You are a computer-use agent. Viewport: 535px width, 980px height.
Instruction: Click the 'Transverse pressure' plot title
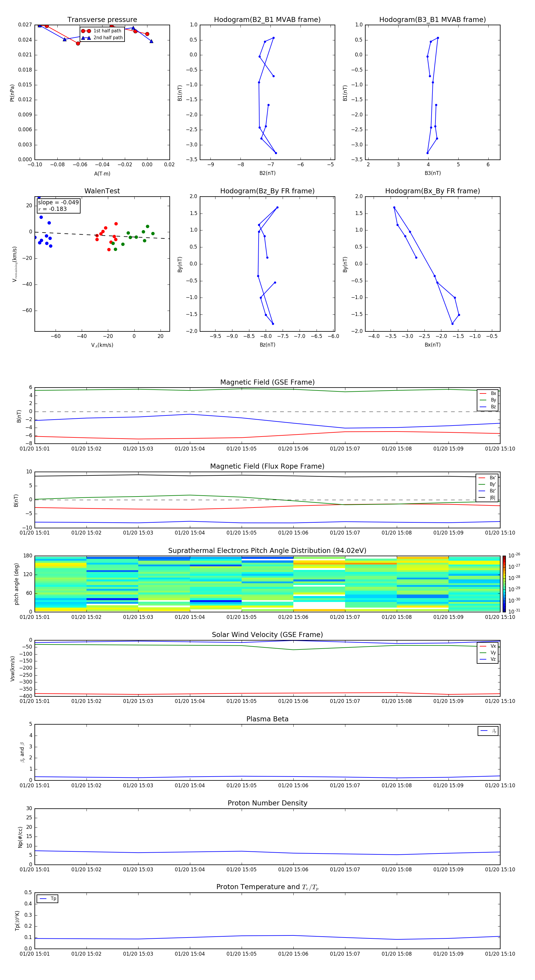click(x=102, y=20)
